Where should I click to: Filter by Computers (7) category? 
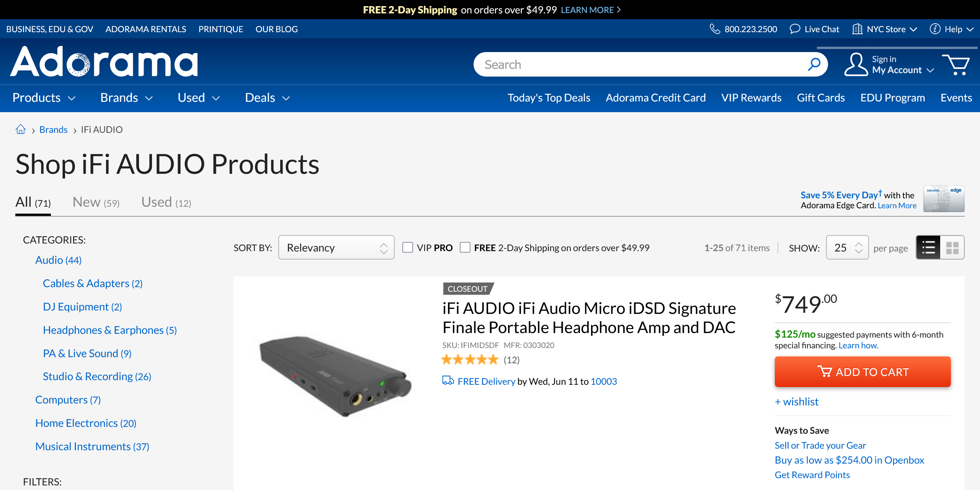[68, 400]
